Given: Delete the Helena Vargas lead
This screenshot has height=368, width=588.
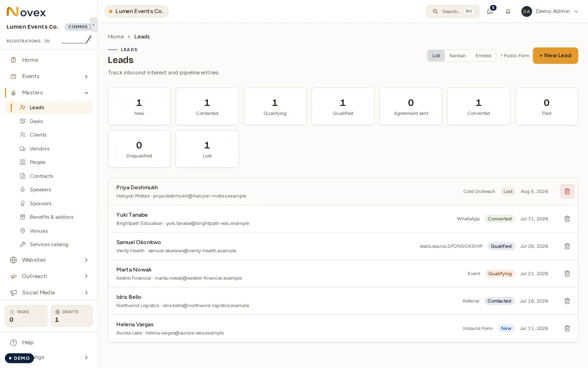Looking at the screenshot, I should point(567,328).
